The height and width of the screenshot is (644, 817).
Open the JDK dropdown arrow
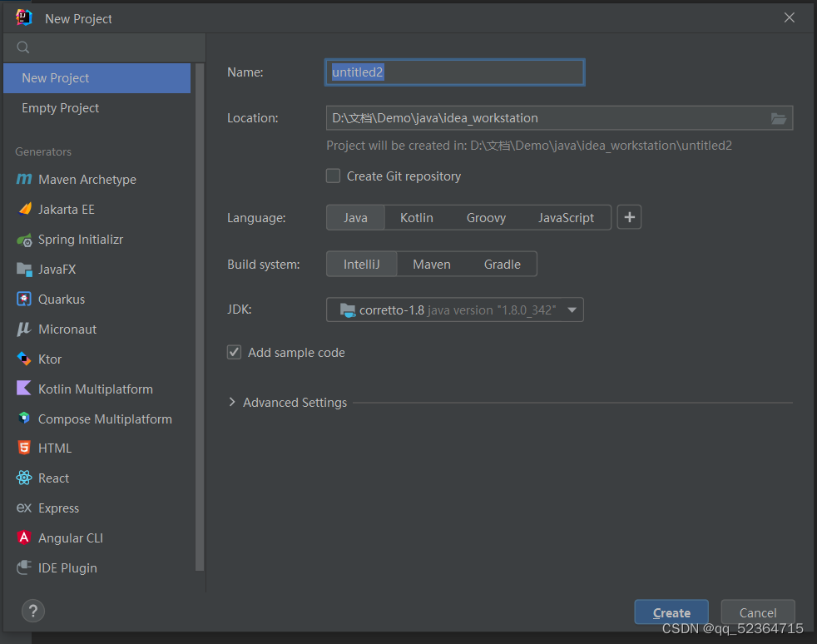572,310
